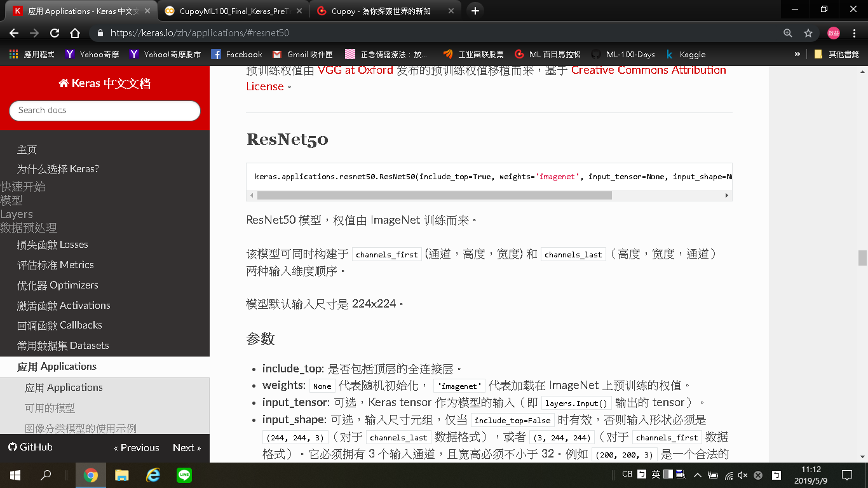Open Windows taskbar search
This screenshot has height=488, width=868.
click(46, 475)
